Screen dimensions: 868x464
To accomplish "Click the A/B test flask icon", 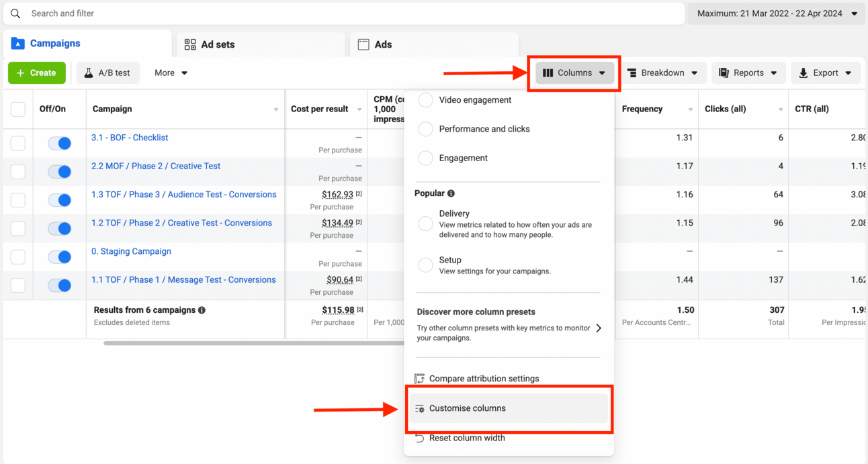I will (89, 73).
